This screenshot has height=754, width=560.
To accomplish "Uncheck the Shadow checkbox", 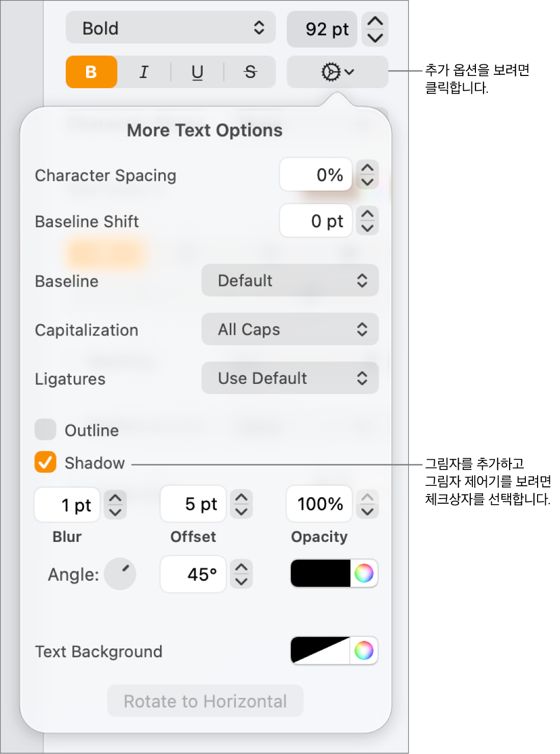I will click(46, 462).
